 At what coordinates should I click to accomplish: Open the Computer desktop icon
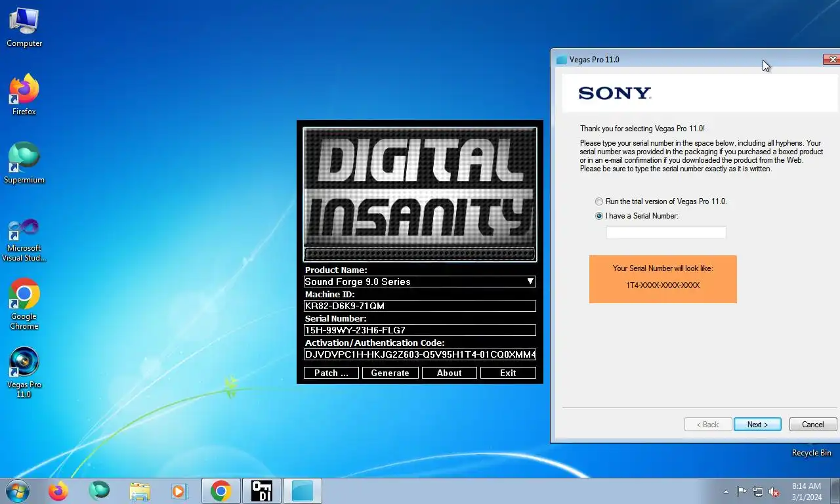[24, 28]
